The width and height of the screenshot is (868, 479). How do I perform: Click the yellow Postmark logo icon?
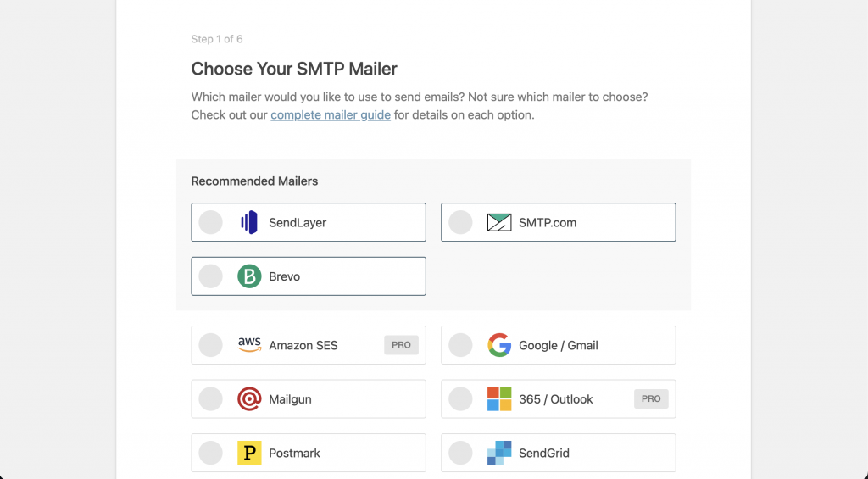249,453
